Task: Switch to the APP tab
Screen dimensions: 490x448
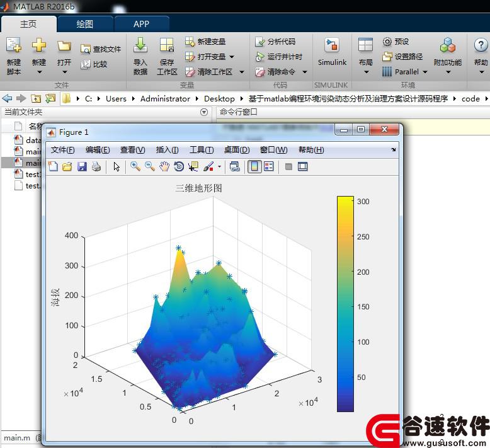Action: tap(141, 24)
